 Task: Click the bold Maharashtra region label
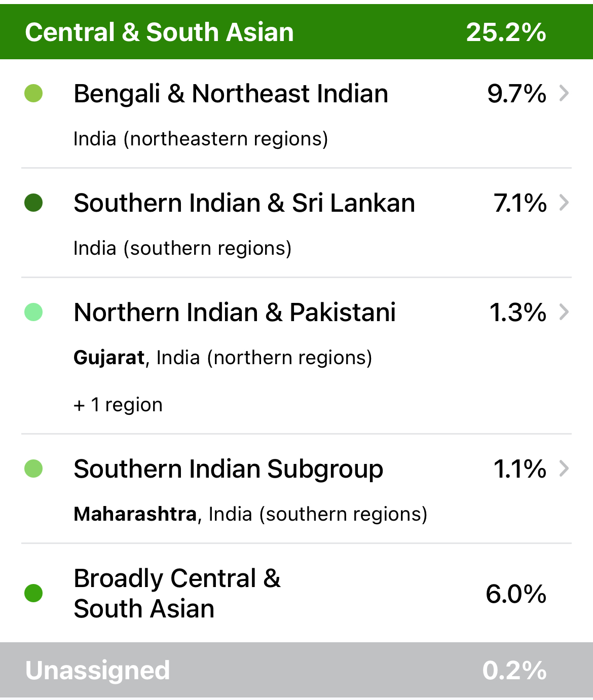coord(135,514)
